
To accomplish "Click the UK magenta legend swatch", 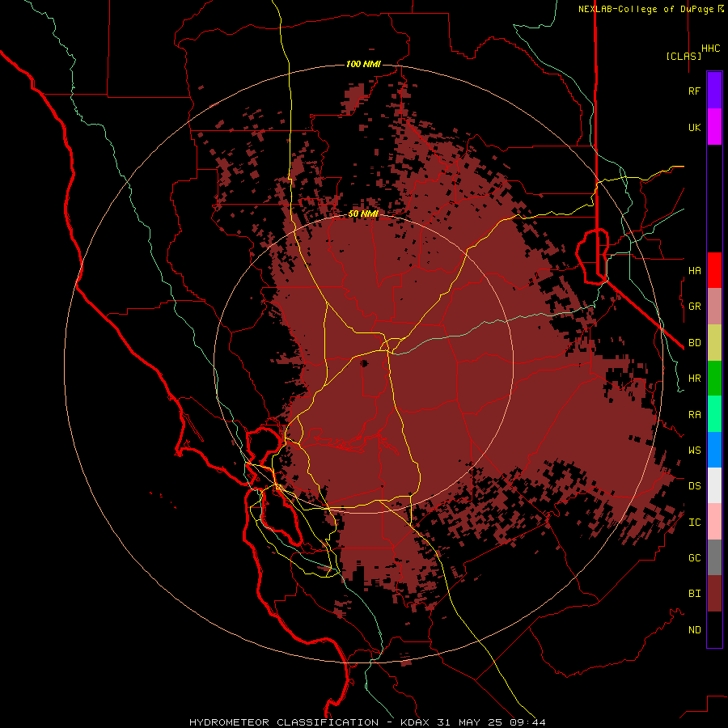I will (x=714, y=127).
